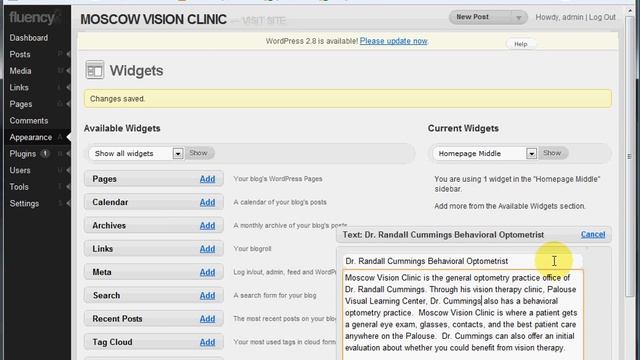Screen dimensions: 640x360
Task: Open Links in the sidebar menu
Action: click(x=19, y=87)
